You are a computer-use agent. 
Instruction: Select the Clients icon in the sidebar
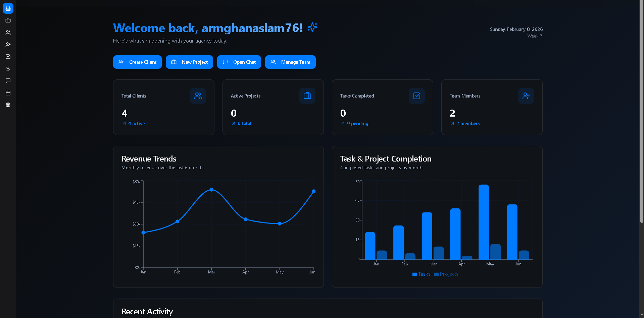point(8,33)
